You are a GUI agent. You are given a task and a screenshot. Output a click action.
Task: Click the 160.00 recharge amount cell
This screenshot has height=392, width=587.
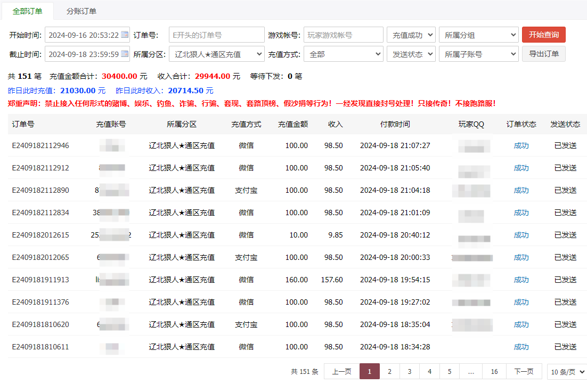pos(297,280)
